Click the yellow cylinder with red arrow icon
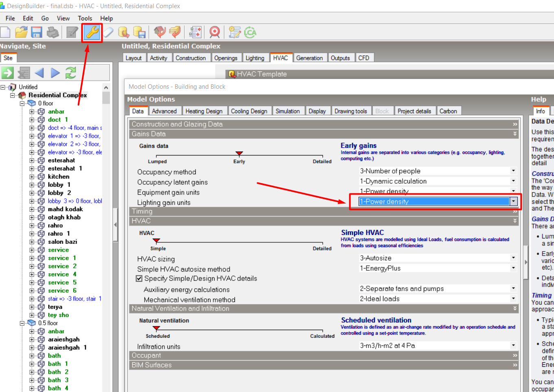 coord(124,32)
